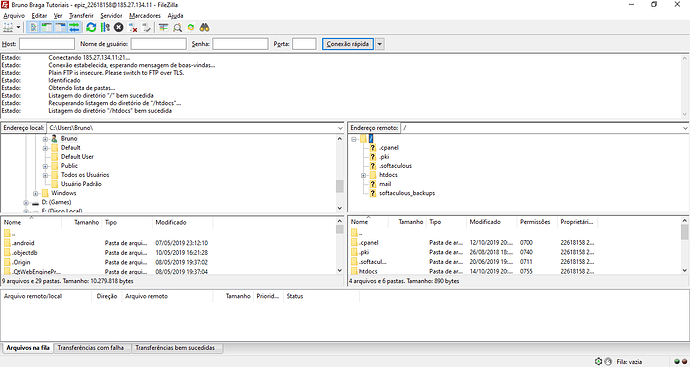Reconnect to the last server
This screenshot has width=690, height=367.
tap(147, 28)
